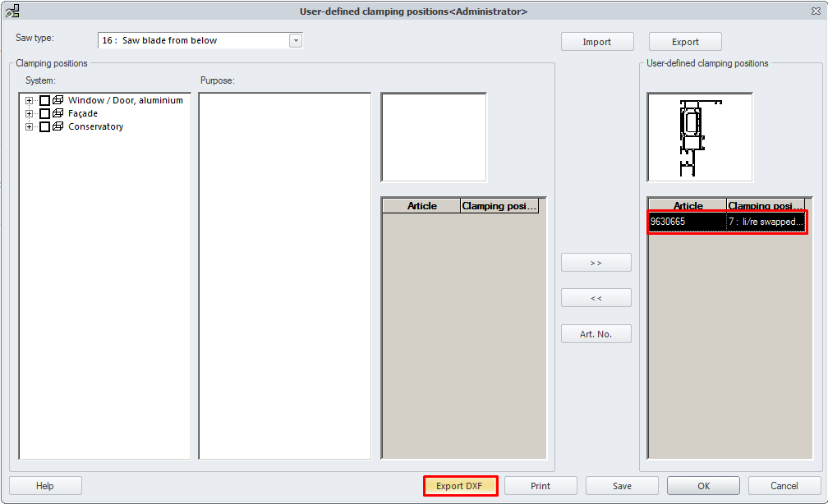This screenshot has width=828, height=504.
Task: Open the Saw type dropdown
Action: coord(296,40)
